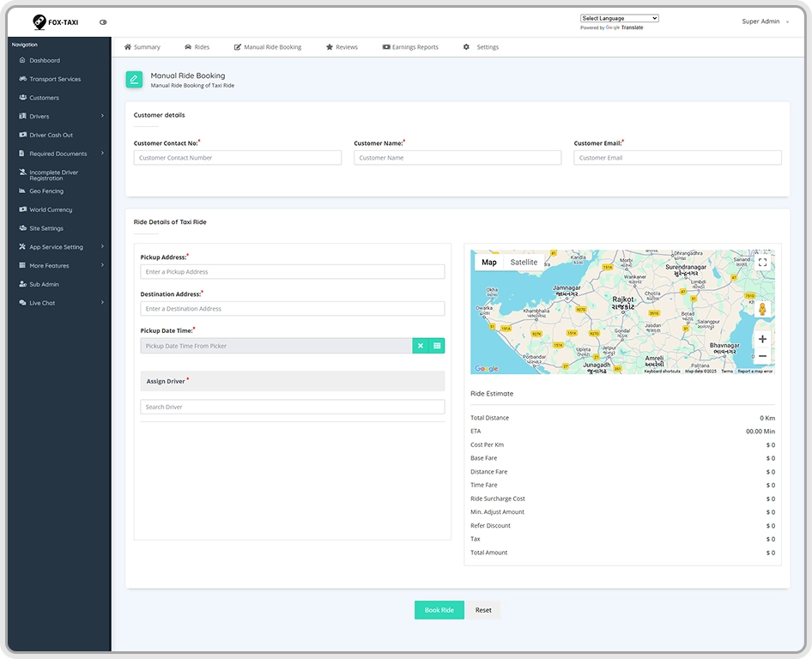Open the Super Admin user menu
812x659 pixels.
(765, 21)
